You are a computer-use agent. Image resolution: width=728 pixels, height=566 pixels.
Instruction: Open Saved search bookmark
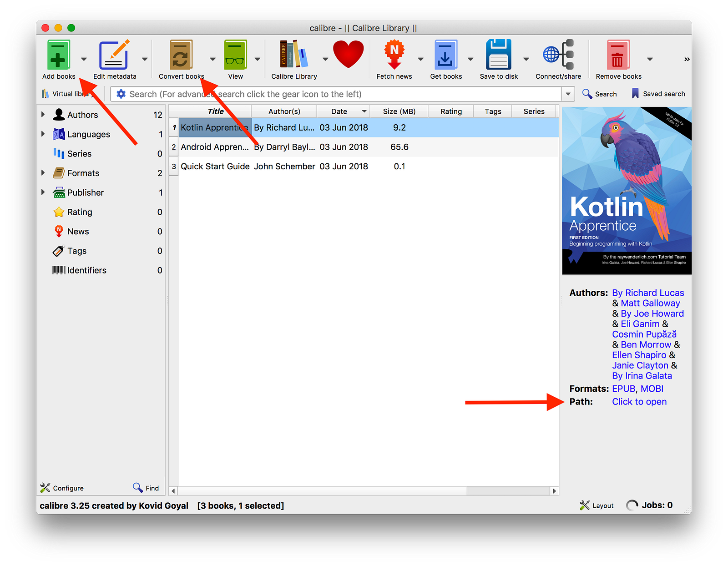[x=658, y=94]
